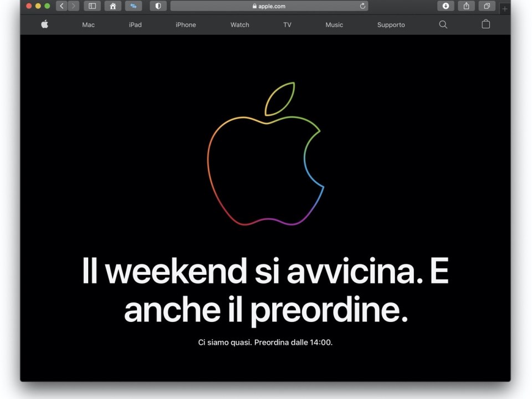Open the iPad section
The image size is (532, 399).
tap(135, 25)
